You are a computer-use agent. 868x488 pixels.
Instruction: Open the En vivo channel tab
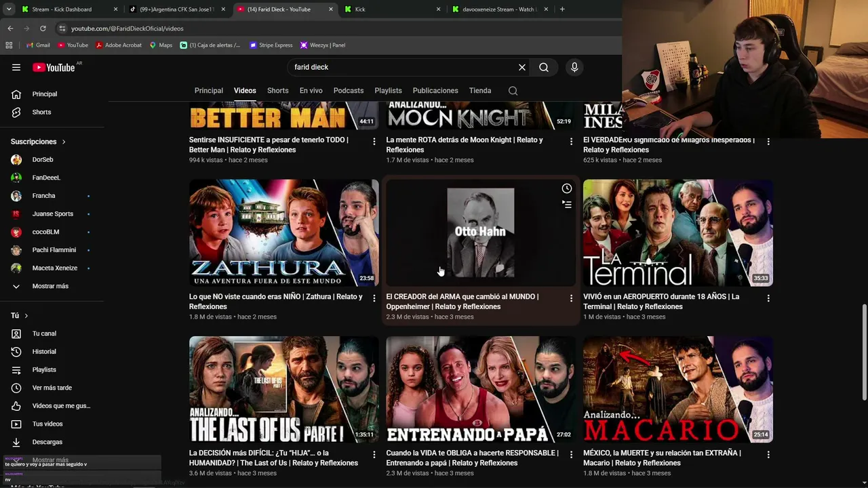[311, 91]
